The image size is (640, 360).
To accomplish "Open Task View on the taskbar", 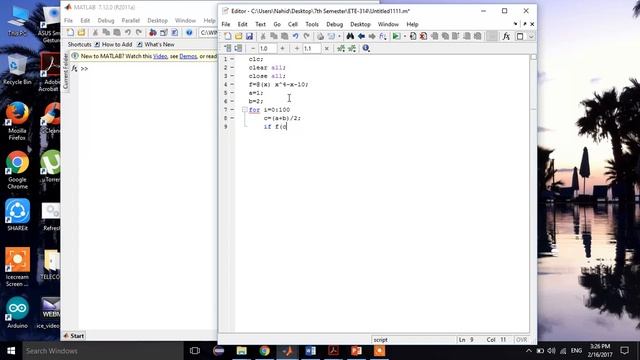I will coord(195,351).
